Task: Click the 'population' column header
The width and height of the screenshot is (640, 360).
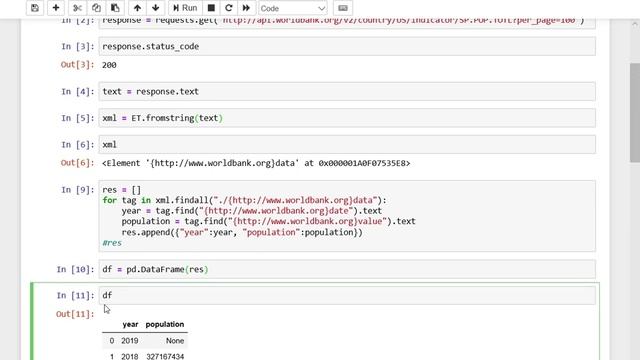Action: pyautogui.click(x=165, y=324)
